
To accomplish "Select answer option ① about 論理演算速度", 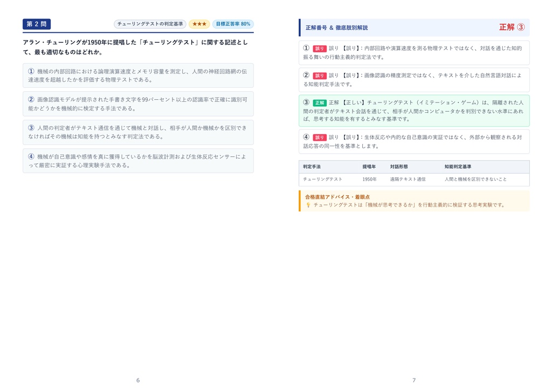I will 138,75.
